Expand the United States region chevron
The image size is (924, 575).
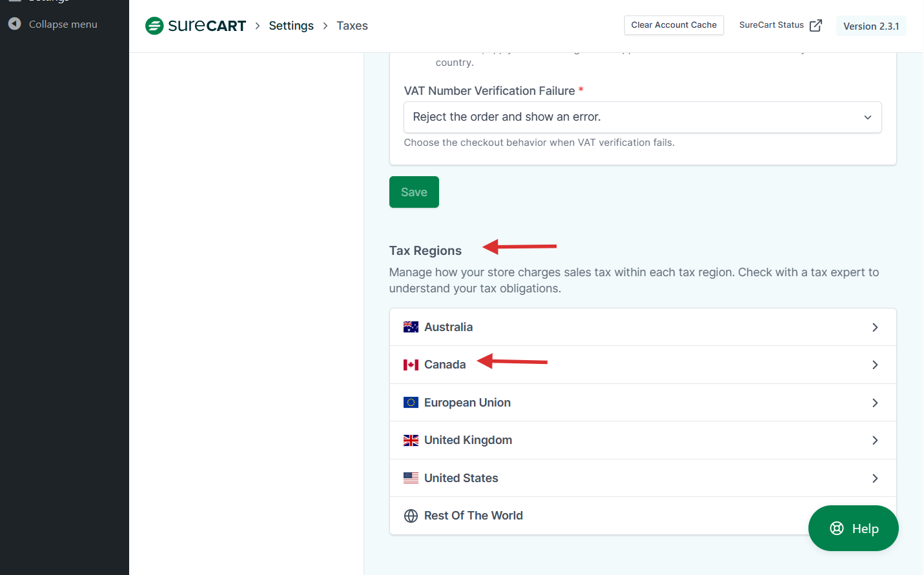[x=875, y=478]
